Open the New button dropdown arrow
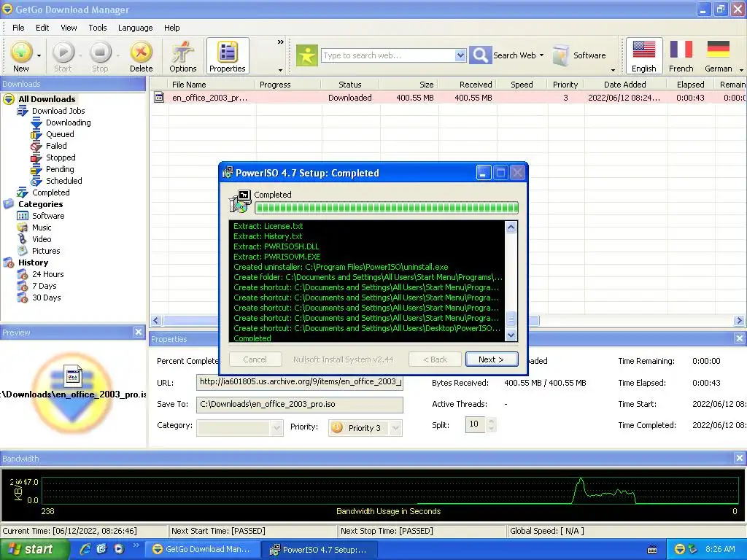Screen dimensions: 747x560 pyautogui.click(x=39, y=55)
